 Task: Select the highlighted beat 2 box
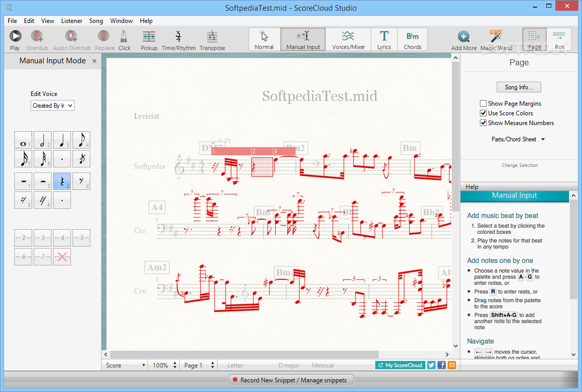coord(262,167)
